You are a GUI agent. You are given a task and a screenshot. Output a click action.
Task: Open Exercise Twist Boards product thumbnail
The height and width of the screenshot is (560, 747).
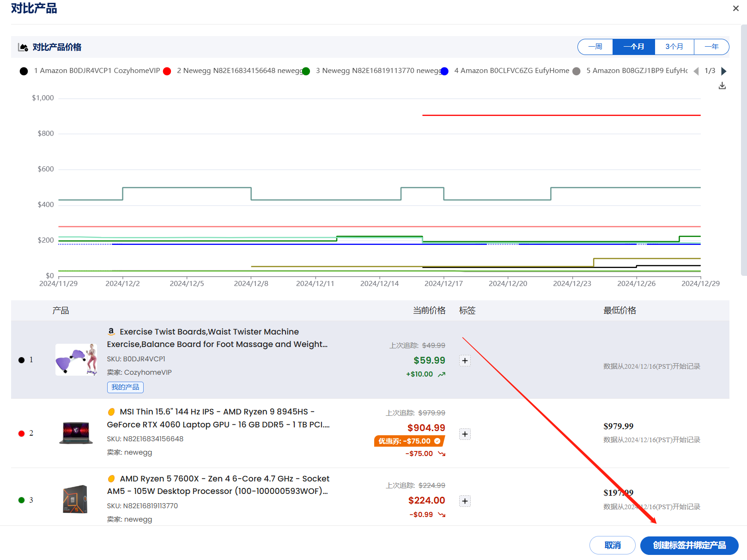[x=76, y=359]
